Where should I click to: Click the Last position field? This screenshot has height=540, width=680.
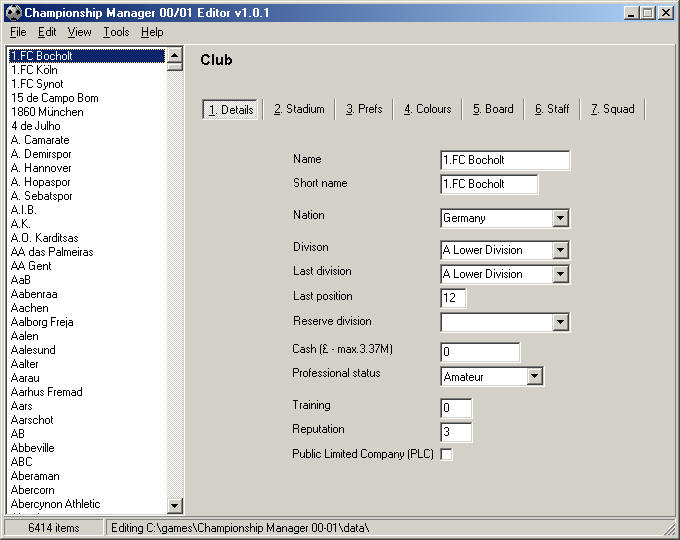click(453, 298)
